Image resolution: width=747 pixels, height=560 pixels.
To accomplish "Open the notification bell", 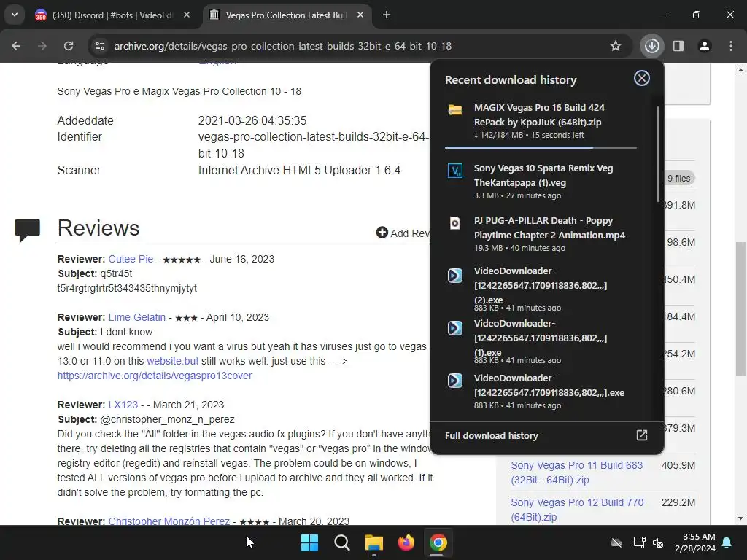I will coord(727,542).
